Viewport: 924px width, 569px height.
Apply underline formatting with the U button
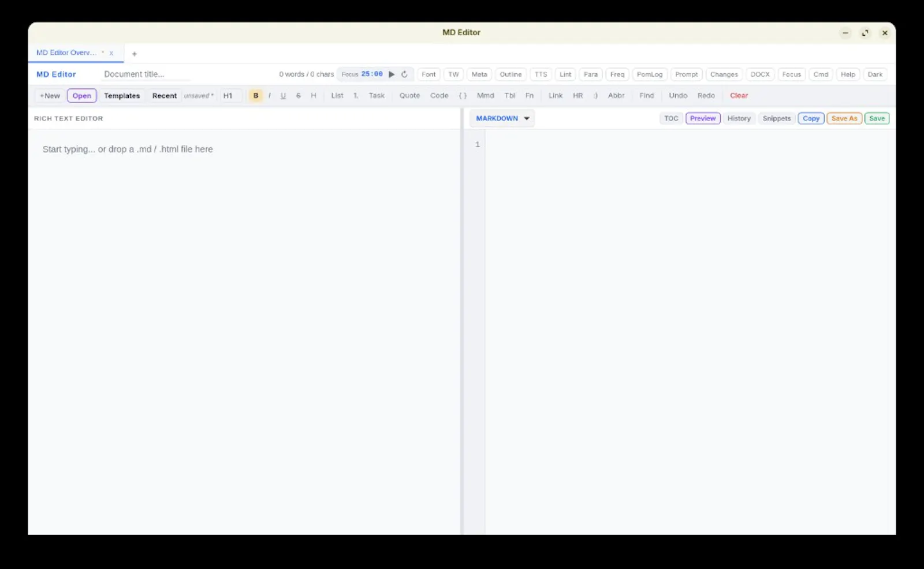click(x=283, y=96)
